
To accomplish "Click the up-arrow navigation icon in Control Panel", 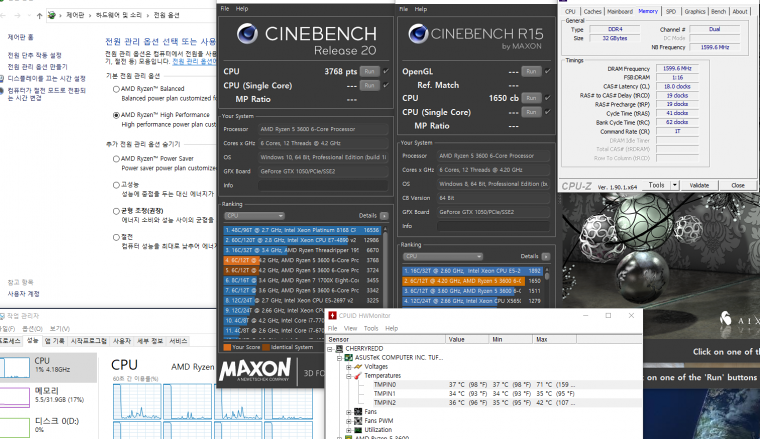I will pyautogui.click(x=39, y=16).
